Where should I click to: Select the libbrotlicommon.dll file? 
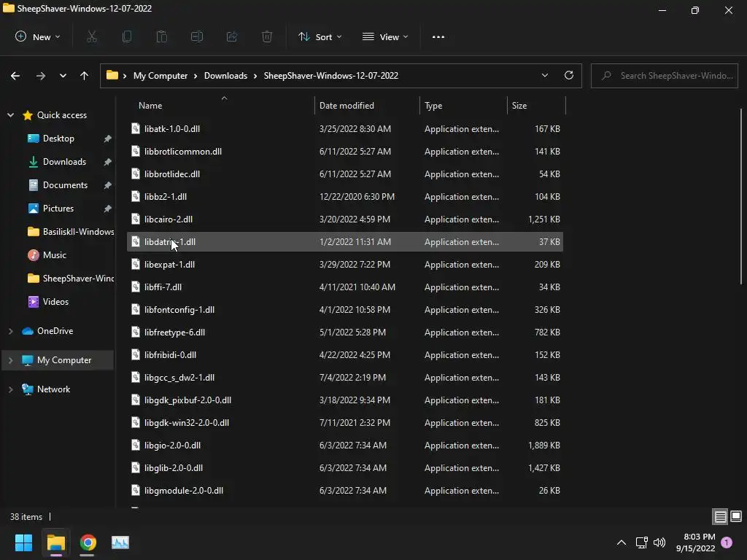click(345, 152)
